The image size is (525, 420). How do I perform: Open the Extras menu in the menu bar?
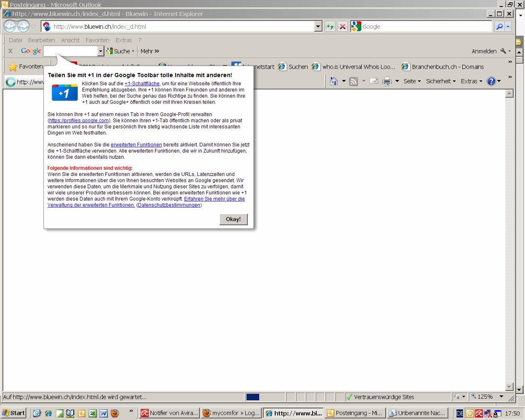pyautogui.click(x=123, y=40)
